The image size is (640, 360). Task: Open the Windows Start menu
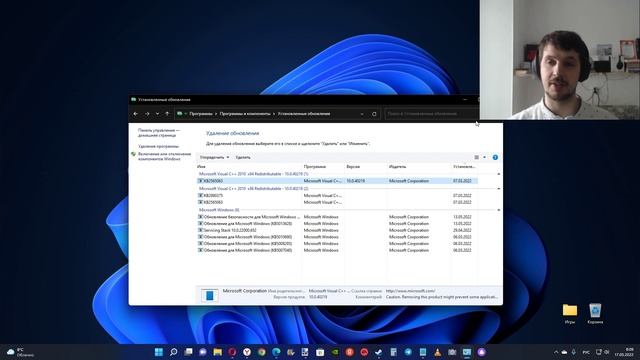pos(159,352)
